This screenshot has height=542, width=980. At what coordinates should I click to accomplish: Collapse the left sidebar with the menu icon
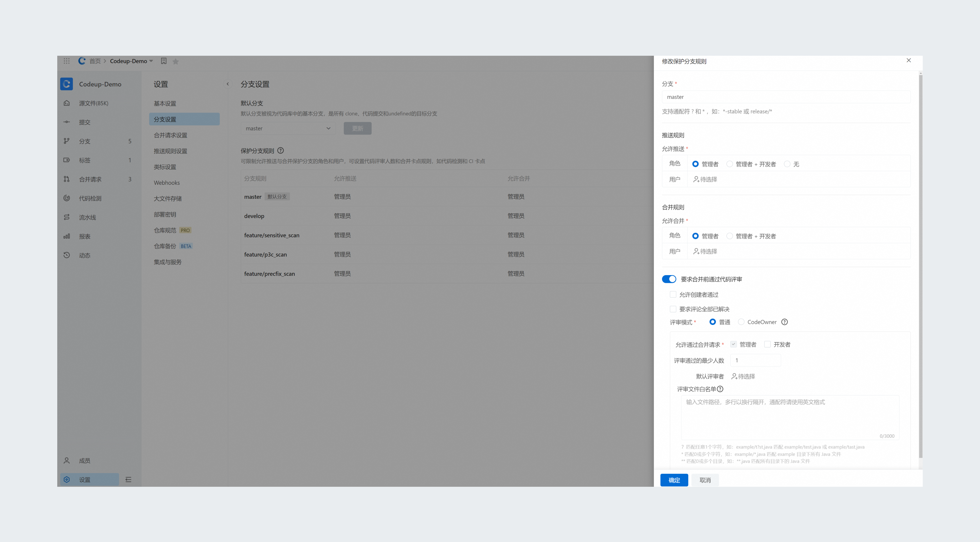click(x=128, y=480)
